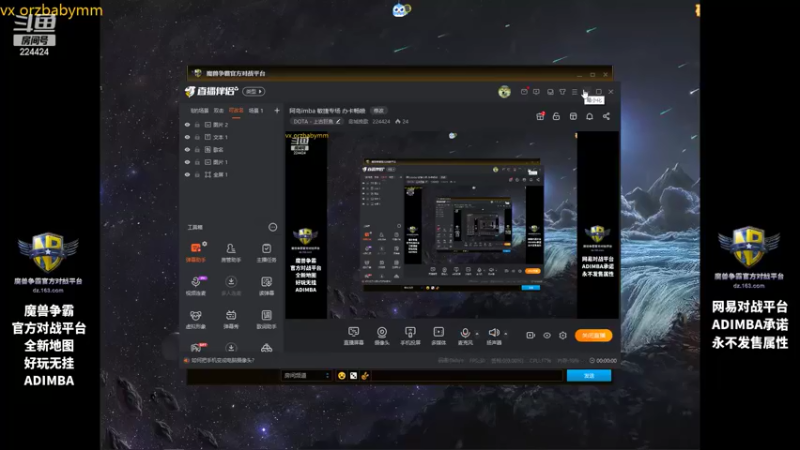
Task: Open the virtual avatar bear-face tool
Action: coord(196,319)
